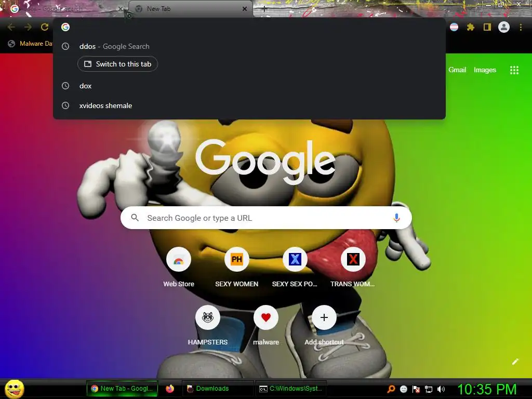Image resolution: width=532 pixels, height=399 pixels.
Task: Start voice search with microphone
Action: tap(396, 218)
